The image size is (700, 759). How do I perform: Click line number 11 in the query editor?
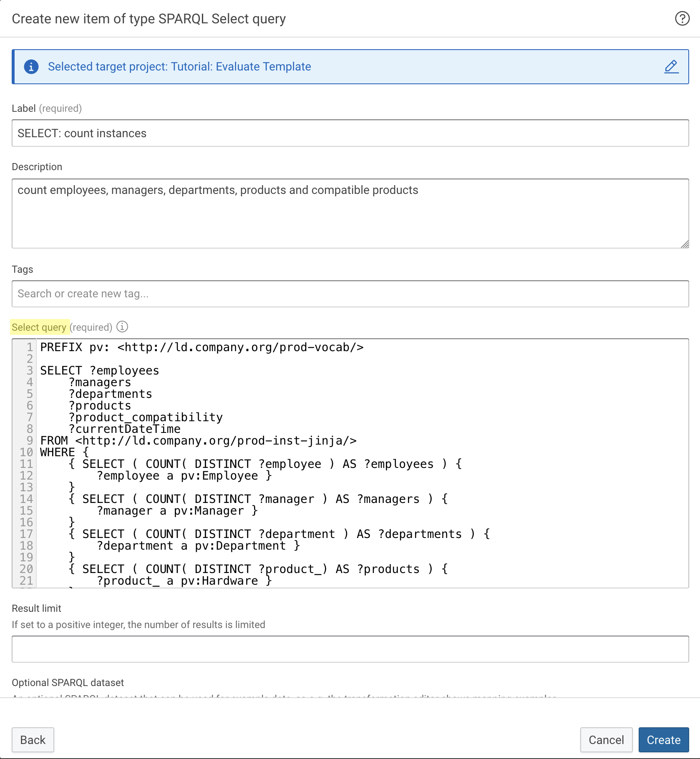click(x=26, y=464)
